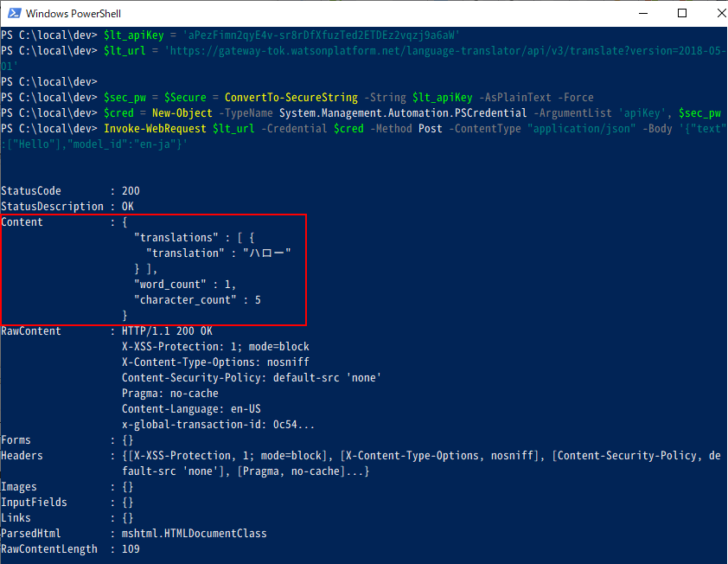Click the HTTP/1.1 200 OK line
This screenshot has width=728, height=564.
(167, 331)
